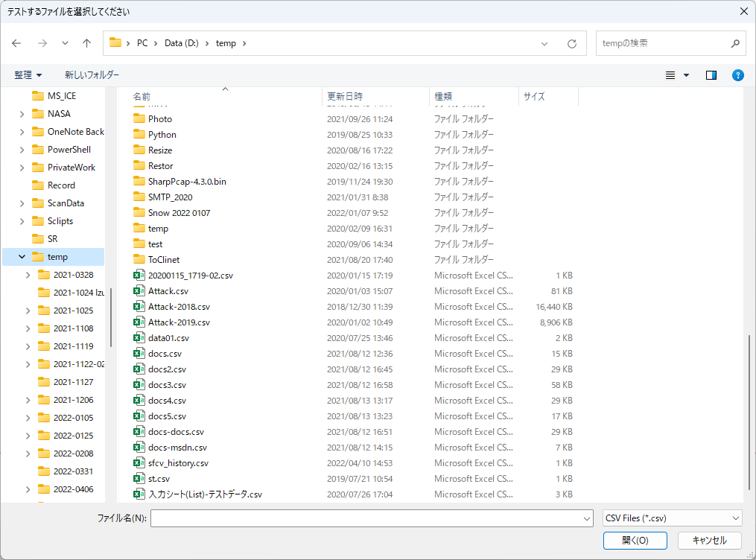This screenshot has width=756, height=560.
Task: Select the 20200115_1719-02.csv file icon
Action: click(139, 276)
